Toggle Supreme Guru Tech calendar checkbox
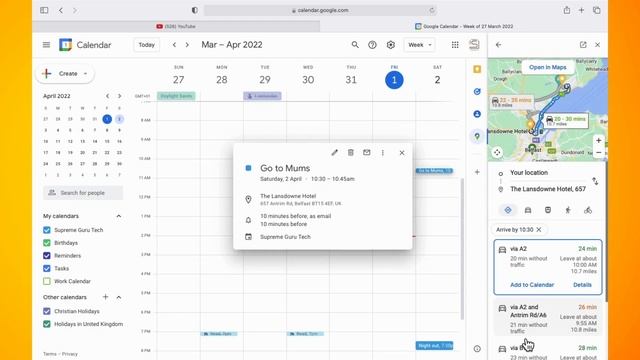 click(x=47, y=230)
